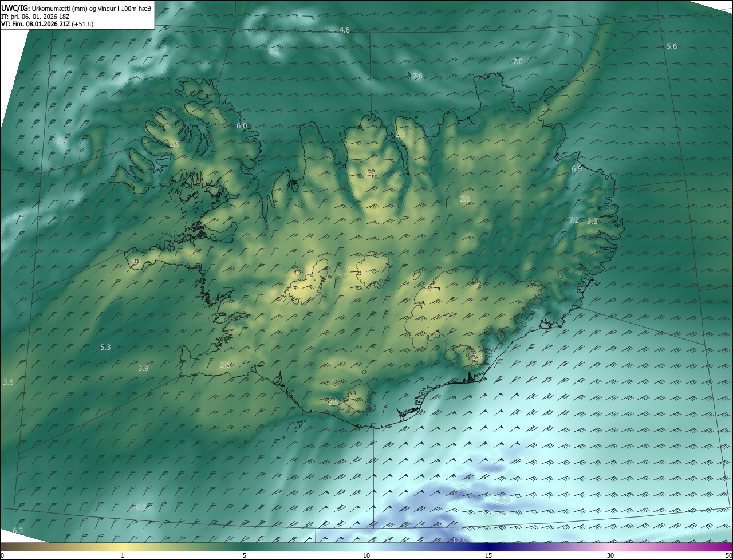Click the 5 tick on the color scale
This screenshot has height=560, width=733.
coord(245,555)
